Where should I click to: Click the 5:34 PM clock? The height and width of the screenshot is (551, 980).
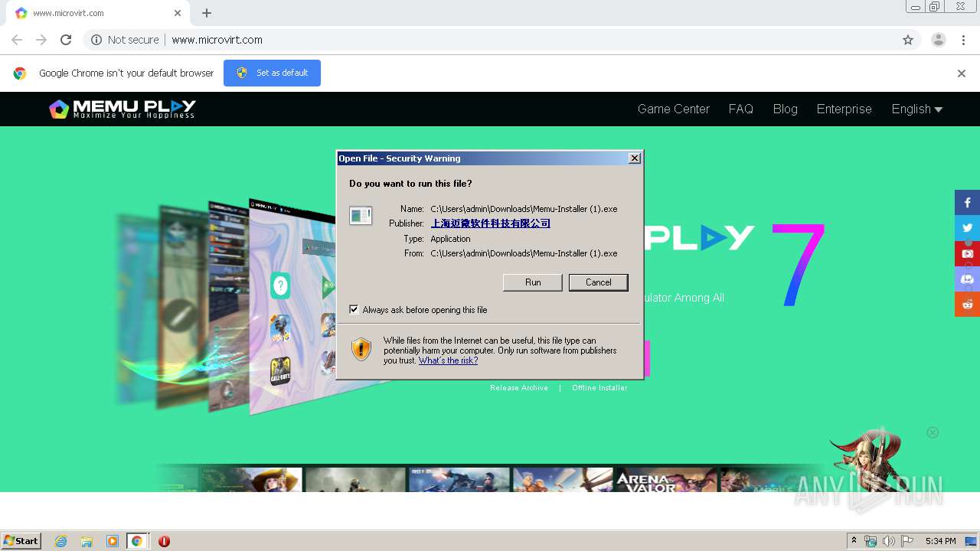pos(940,541)
